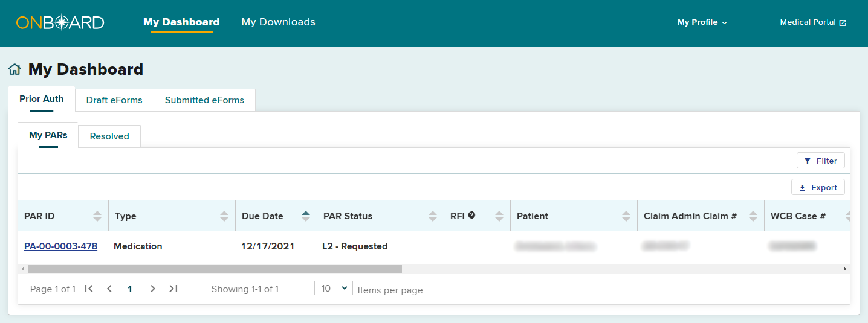
Task: Click the RFI help question mark icon
Action: 471,215
